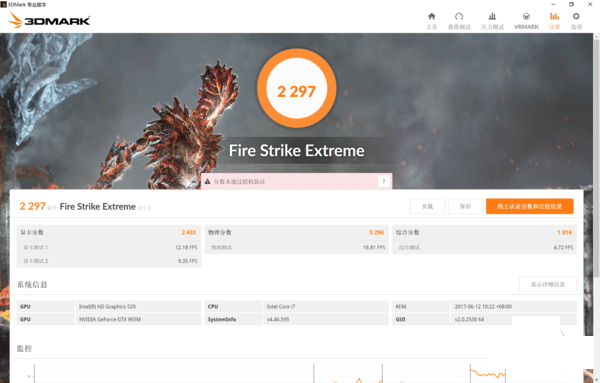Click the NVIDIA GeForce GTX 965M cell

139,319
